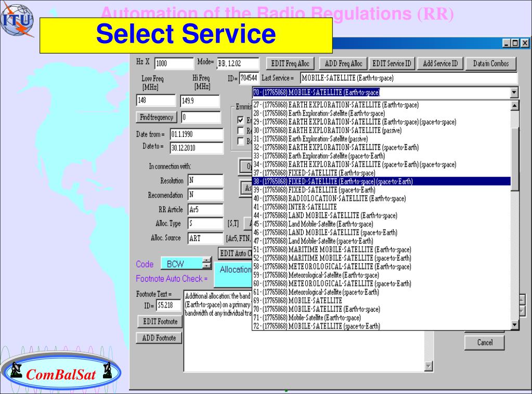
Task: Select 58 METEOROLOGICAL-SATELLITE (Earth-to-space)
Action: (x=382, y=266)
